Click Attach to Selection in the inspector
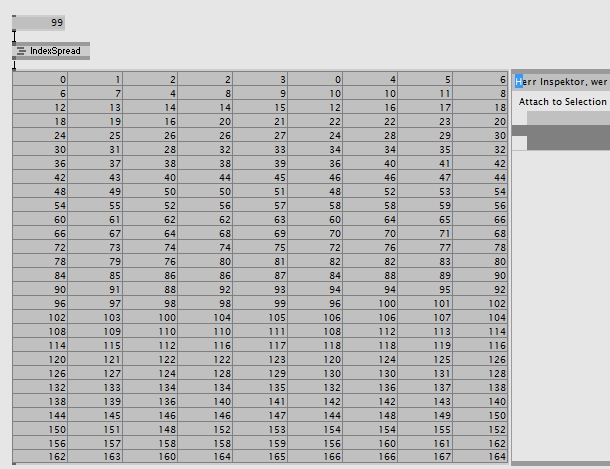610x469 pixels. (562, 102)
